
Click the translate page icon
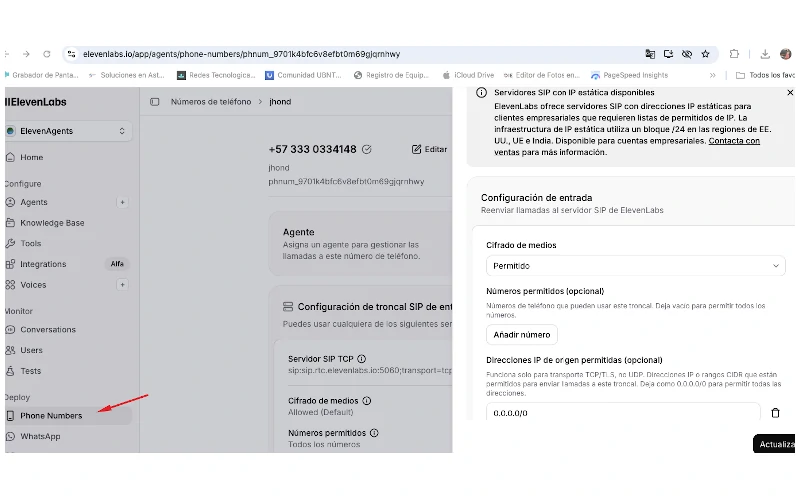tap(650, 54)
